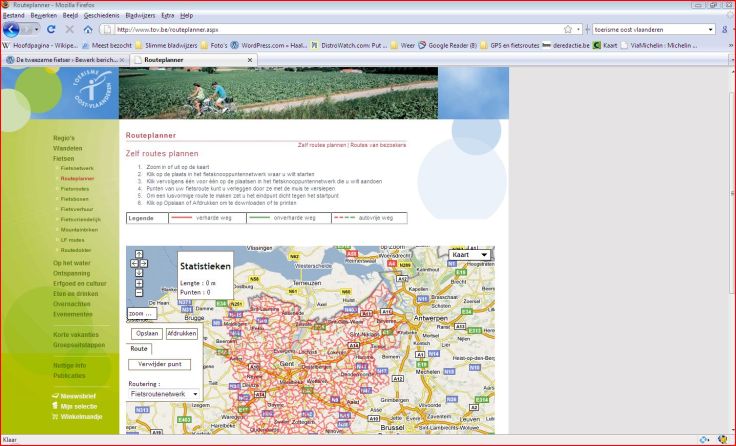Screen dimensions: 736x446
Task: Open Op het water in the sidebar
Action: (72, 263)
